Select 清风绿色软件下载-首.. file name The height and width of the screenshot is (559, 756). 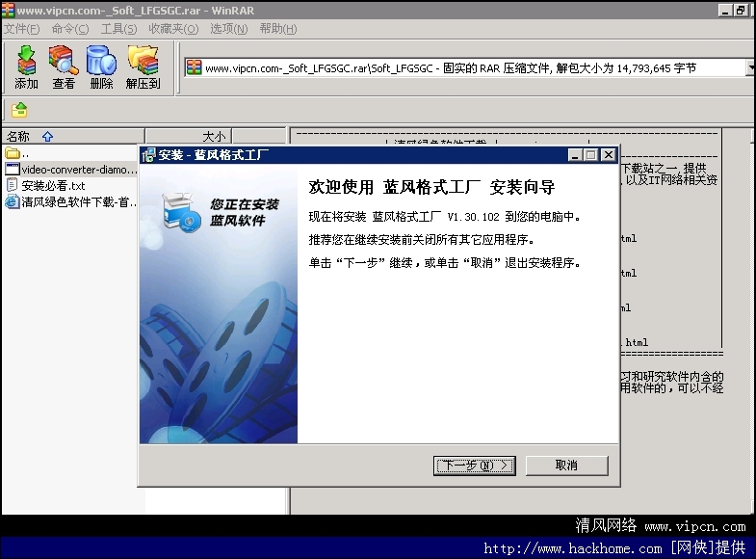pyautogui.click(x=79, y=202)
